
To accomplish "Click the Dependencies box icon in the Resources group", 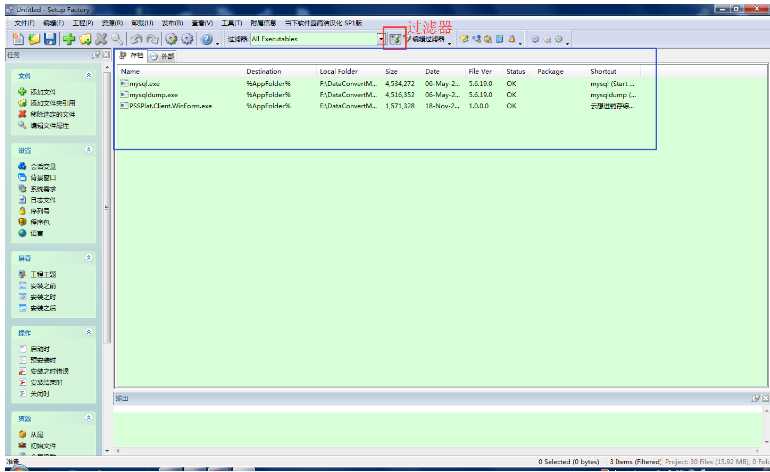I will (22, 434).
